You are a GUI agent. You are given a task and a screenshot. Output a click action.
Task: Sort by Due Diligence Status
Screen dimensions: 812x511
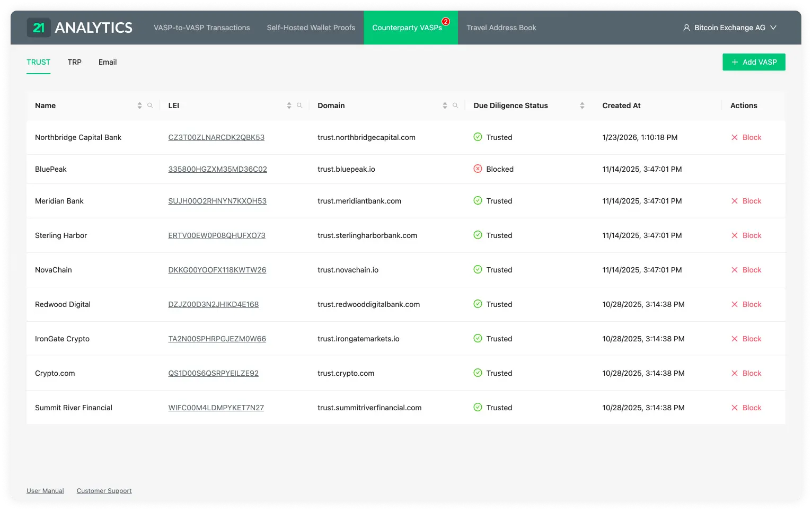point(582,105)
